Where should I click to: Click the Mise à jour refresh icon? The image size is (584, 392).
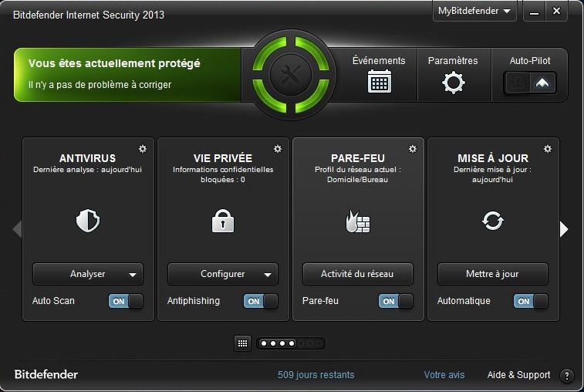(x=492, y=221)
